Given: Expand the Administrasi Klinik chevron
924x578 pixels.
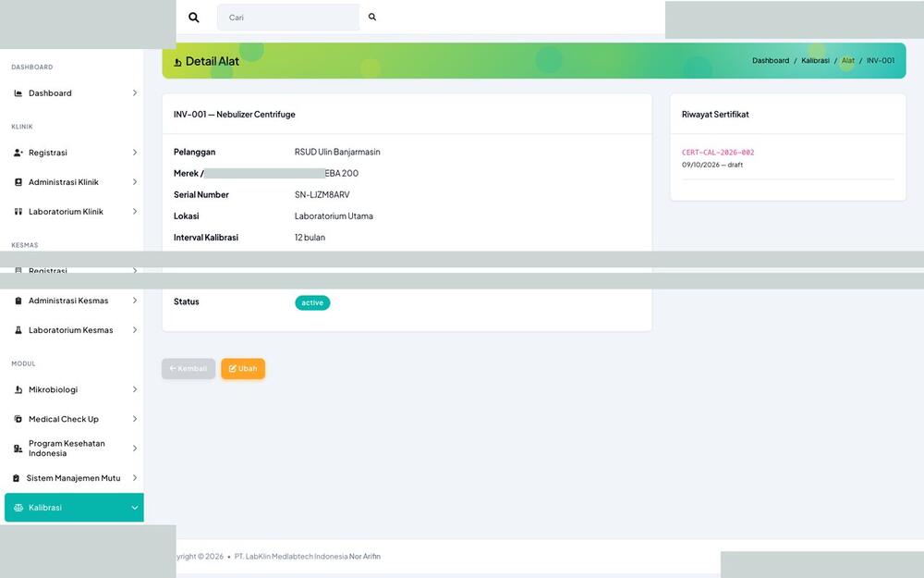Looking at the screenshot, I should pyautogui.click(x=134, y=182).
